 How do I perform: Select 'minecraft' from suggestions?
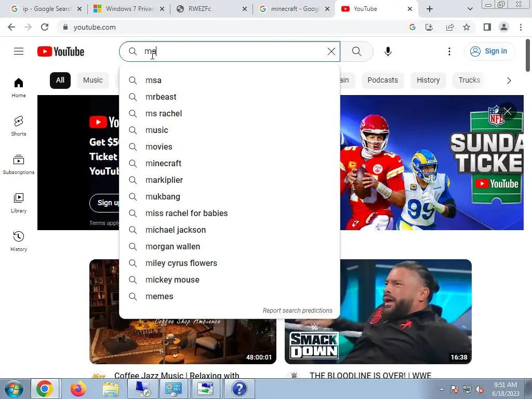pos(229,164)
